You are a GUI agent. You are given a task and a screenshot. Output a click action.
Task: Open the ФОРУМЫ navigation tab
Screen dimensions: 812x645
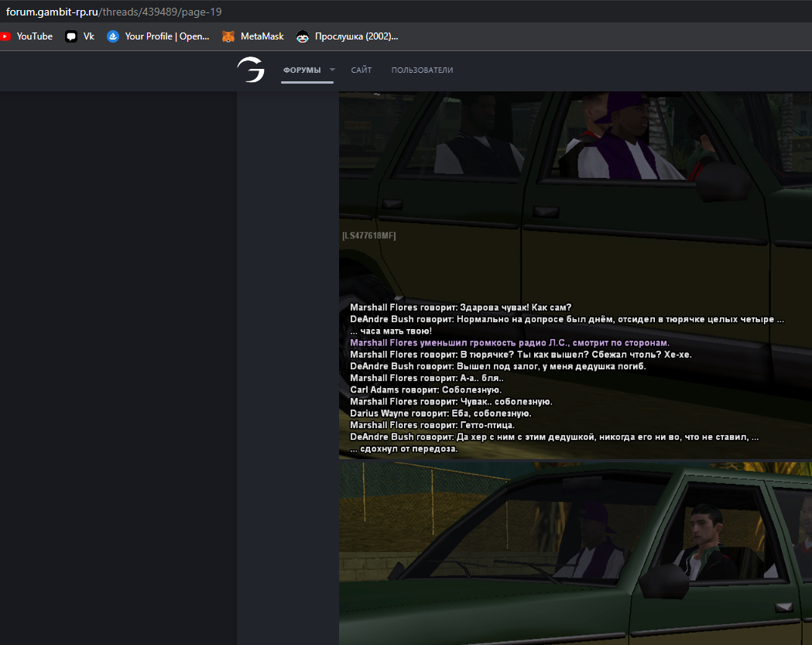point(302,70)
